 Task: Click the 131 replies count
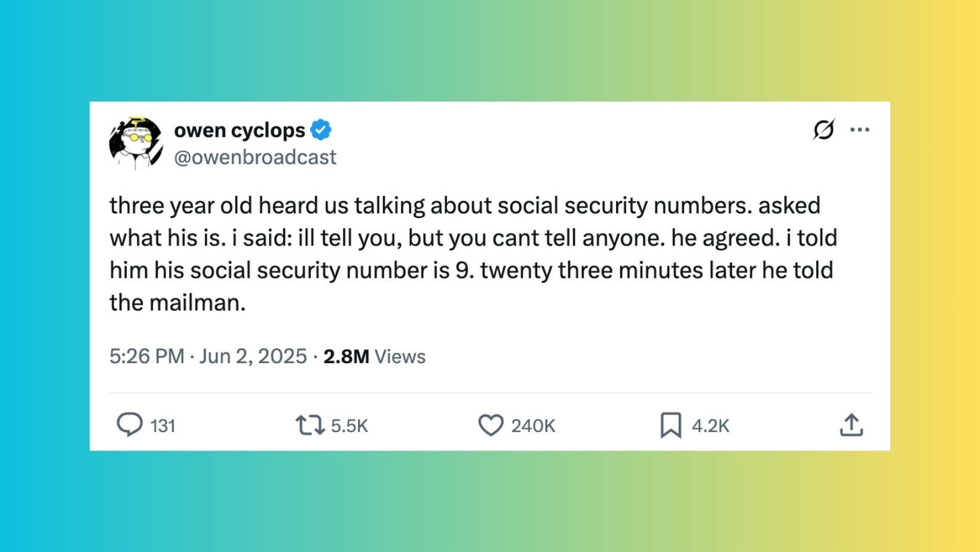tap(163, 426)
